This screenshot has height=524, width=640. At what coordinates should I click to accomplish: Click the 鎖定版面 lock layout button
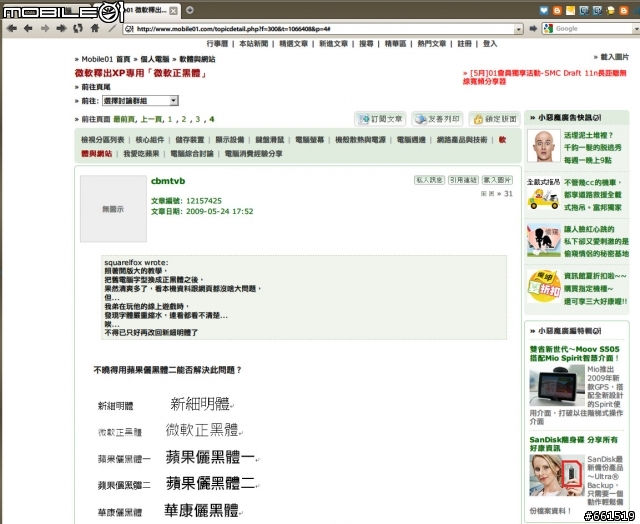pos(495,119)
